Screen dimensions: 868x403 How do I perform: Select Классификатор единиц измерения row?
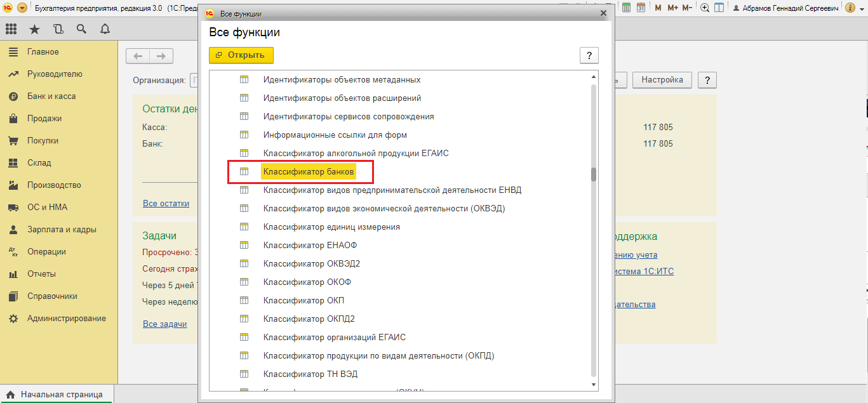pos(331,227)
